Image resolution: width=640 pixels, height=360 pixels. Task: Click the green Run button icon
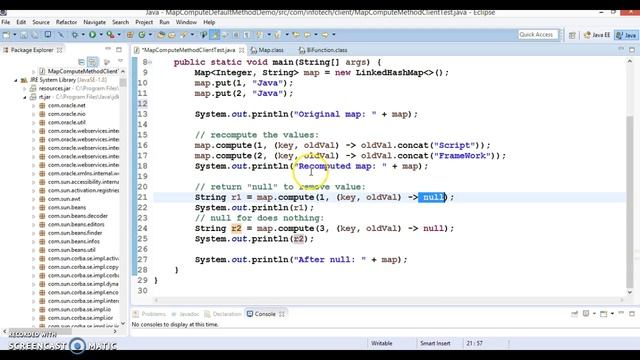[93, 35]
